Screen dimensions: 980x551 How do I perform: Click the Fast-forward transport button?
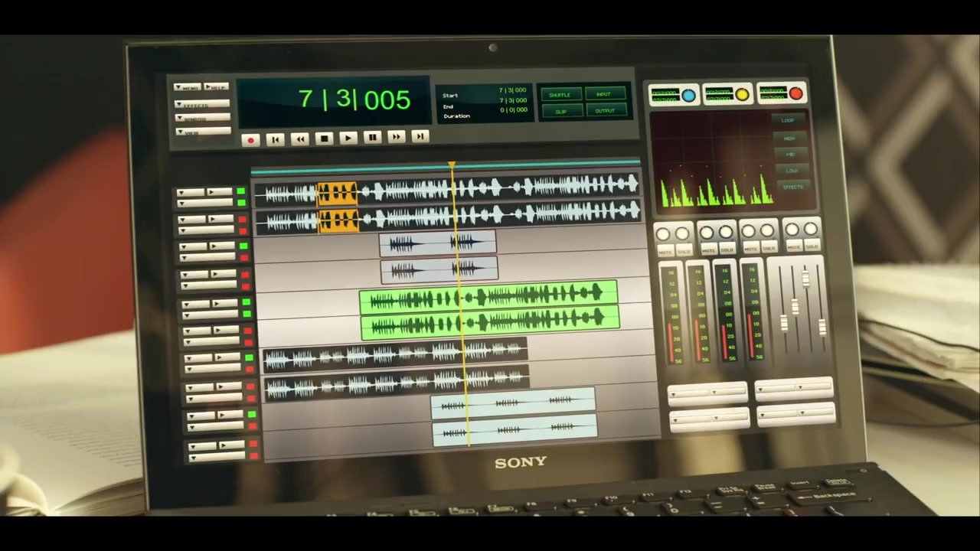(x=396, y=137)
